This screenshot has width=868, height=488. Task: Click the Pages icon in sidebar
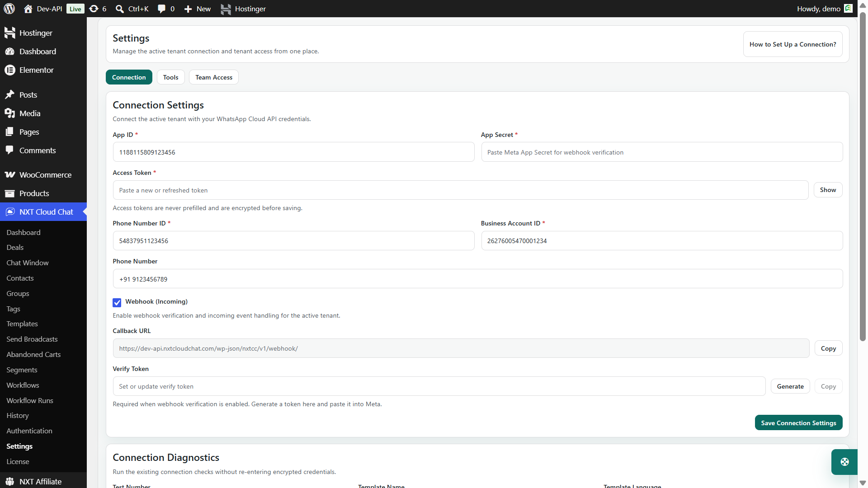[x=10, y=131]
